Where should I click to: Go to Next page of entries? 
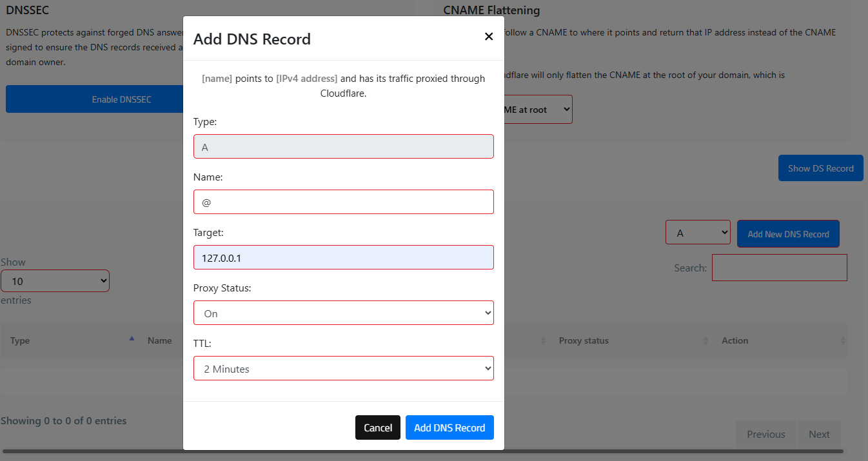(819, 434)
